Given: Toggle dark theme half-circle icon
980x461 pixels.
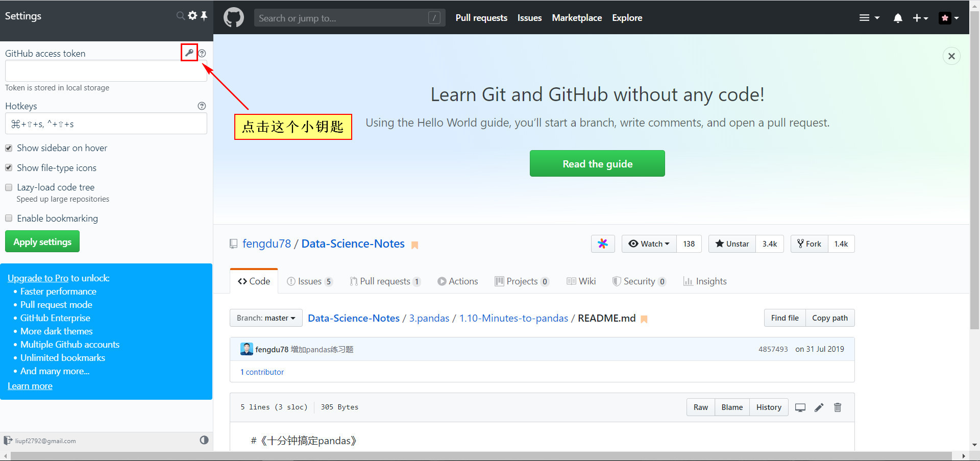Looking at the screenshot, I should coord(204,440).
